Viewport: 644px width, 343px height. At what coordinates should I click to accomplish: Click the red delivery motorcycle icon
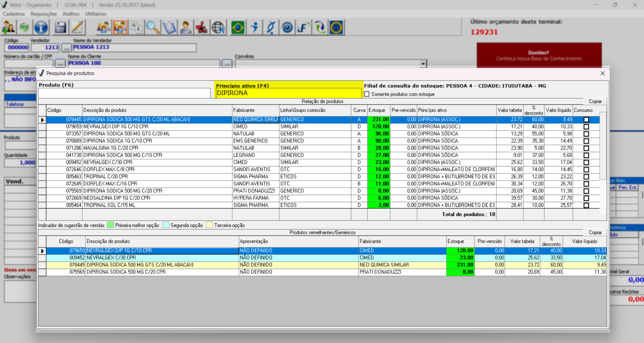coord(202,28)
